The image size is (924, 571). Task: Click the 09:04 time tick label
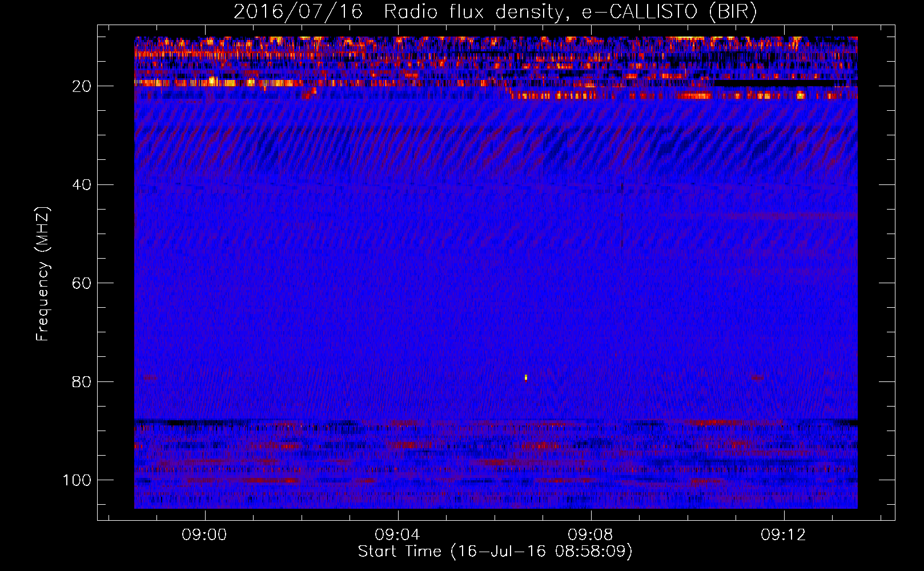click(x=397, y=535)
